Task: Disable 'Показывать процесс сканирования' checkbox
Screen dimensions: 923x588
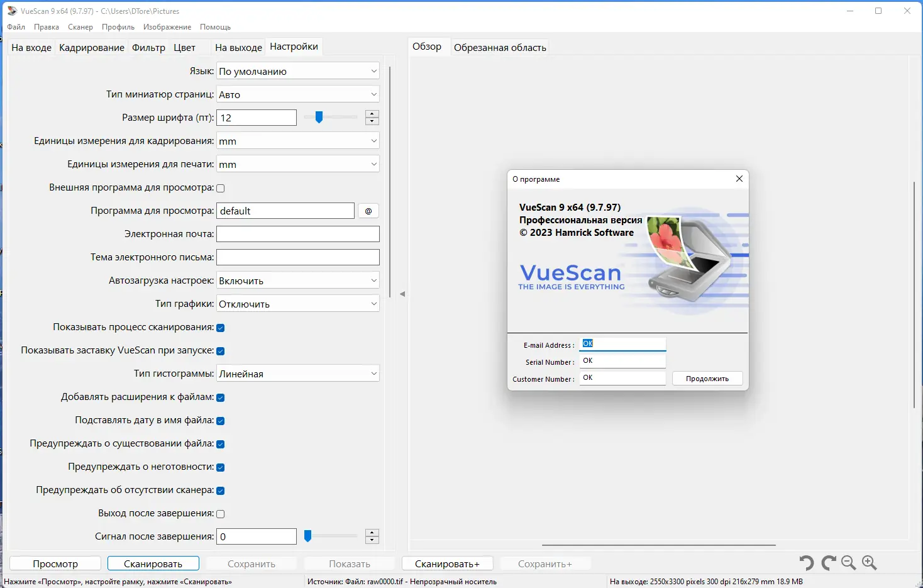Action: pyautogui.click(x=221, y=327)
